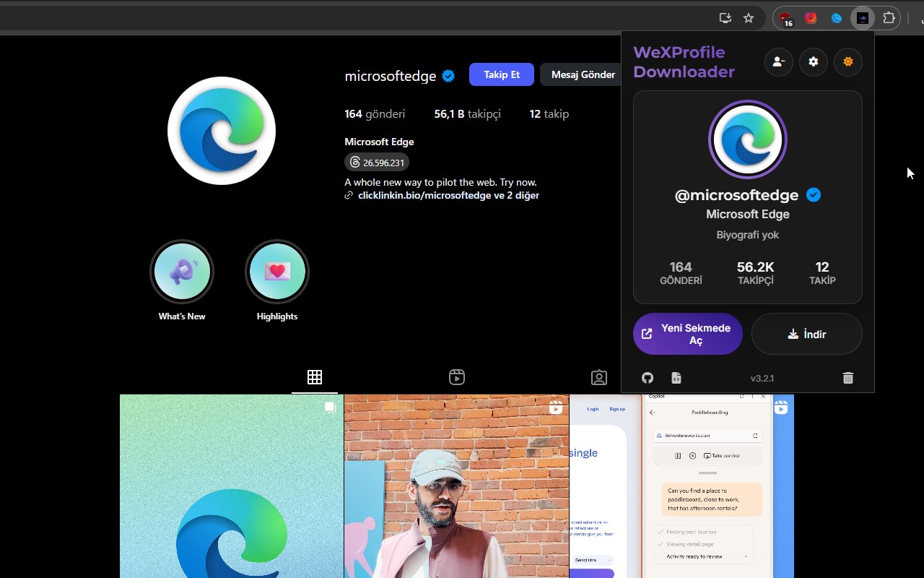This screenshot has height=578, width=924.
Task: Switch to the tagged photos tab
Action: tap(598, 377)
